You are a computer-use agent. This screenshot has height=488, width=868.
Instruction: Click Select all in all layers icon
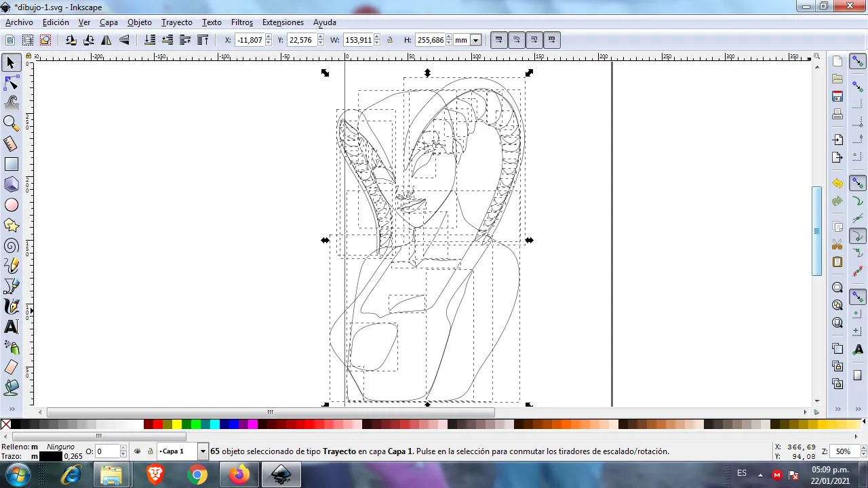[28, 40]
